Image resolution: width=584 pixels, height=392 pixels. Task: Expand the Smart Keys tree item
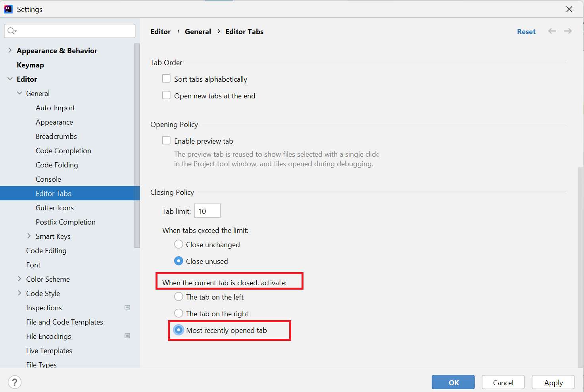point(29,236)
